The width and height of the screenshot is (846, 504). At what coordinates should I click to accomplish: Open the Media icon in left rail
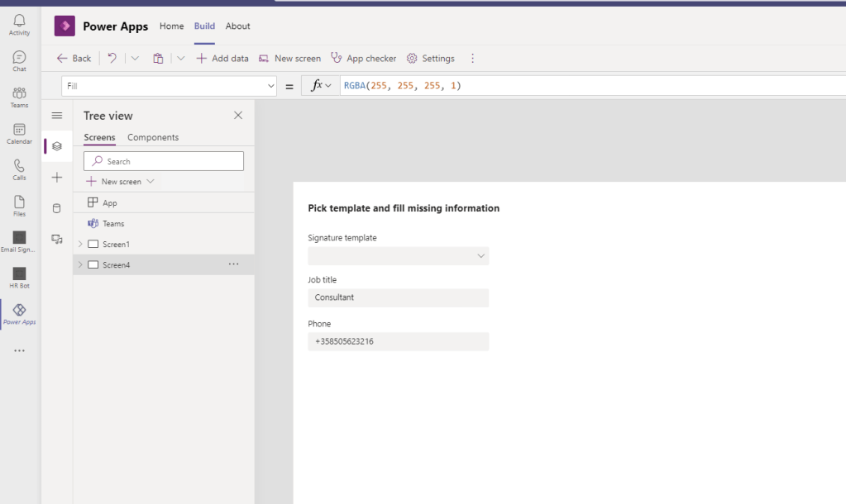(56, 239)
